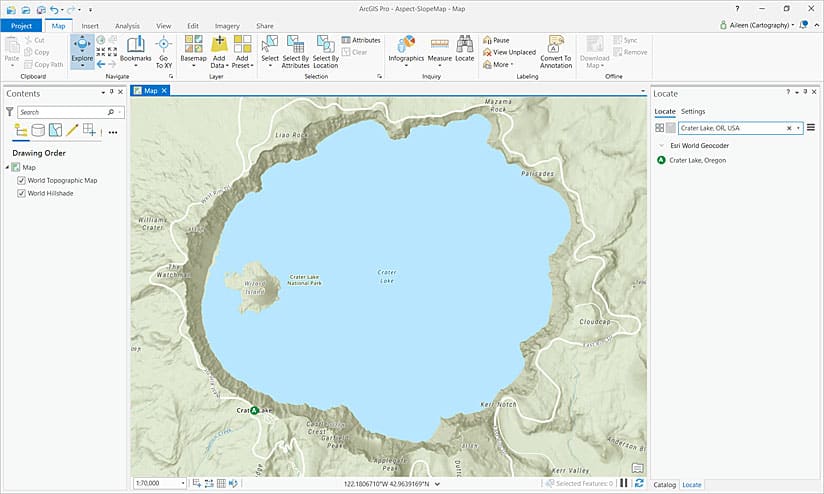
Task: Refresh the map view
Action: tap(639, 483)
